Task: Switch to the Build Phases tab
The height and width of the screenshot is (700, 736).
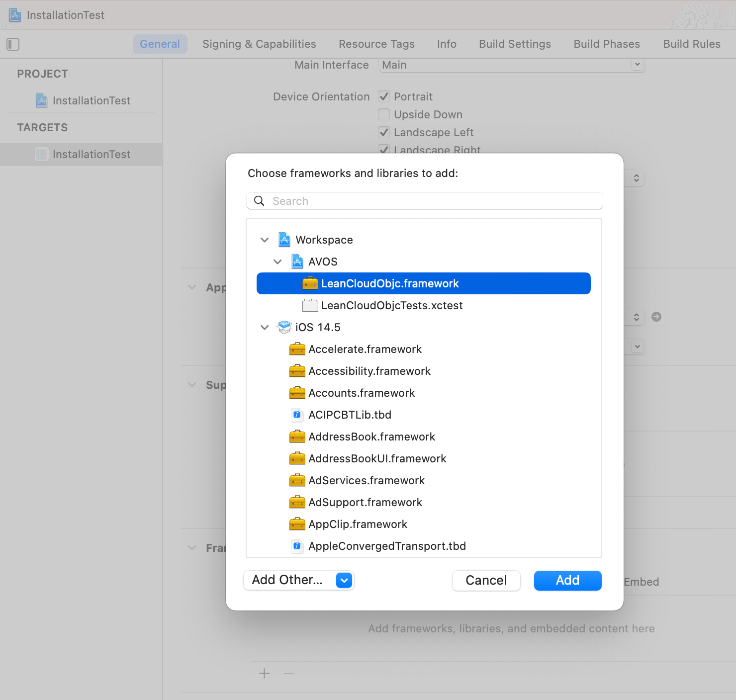Action: point(606,44)
